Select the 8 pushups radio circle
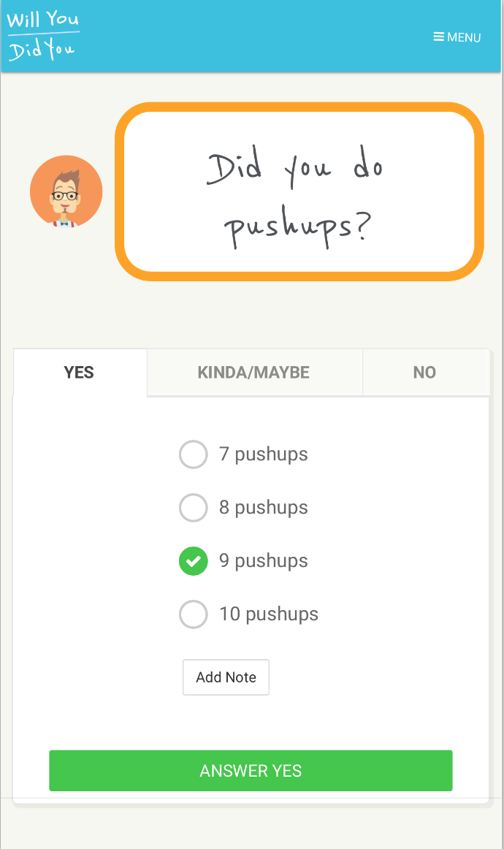Image resolution: width=504 pixels, height=849 pixels. coord(193,508)
